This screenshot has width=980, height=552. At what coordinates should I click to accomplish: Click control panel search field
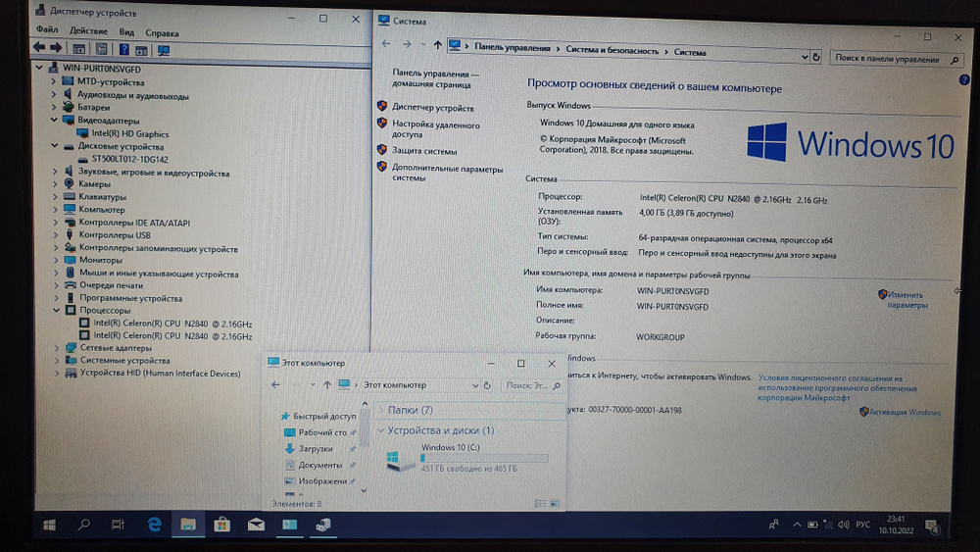click(897, 59)
